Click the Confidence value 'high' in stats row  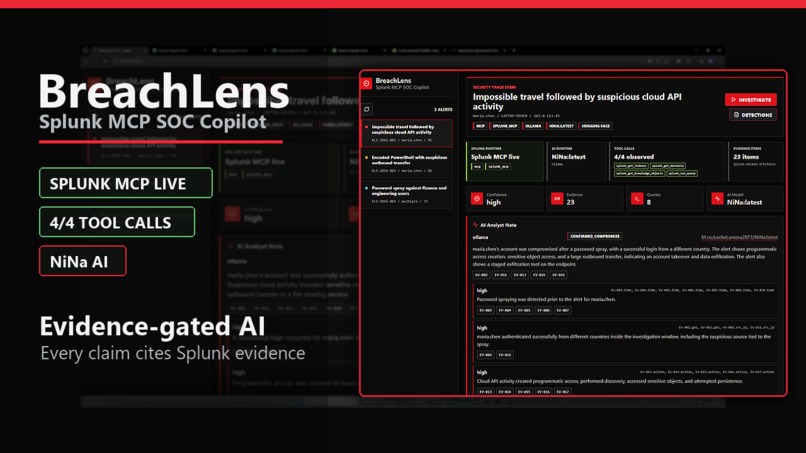(x=493, y=203)
